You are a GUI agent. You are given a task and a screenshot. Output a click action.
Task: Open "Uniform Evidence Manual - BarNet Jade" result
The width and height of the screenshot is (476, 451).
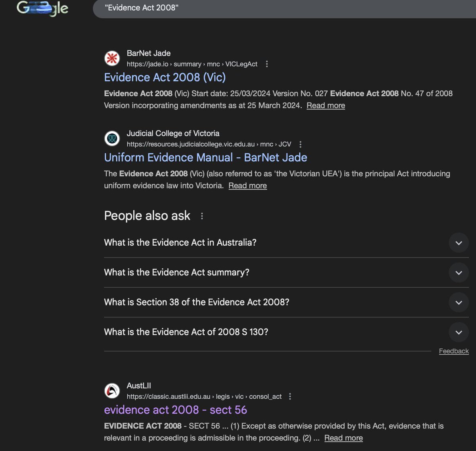(x=205, y=157)
